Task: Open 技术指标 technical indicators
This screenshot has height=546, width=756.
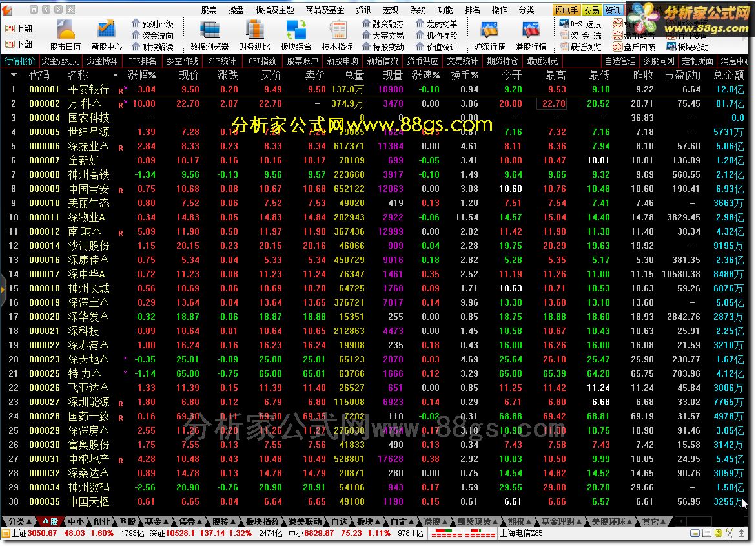Action: click(x=338, y=36)
